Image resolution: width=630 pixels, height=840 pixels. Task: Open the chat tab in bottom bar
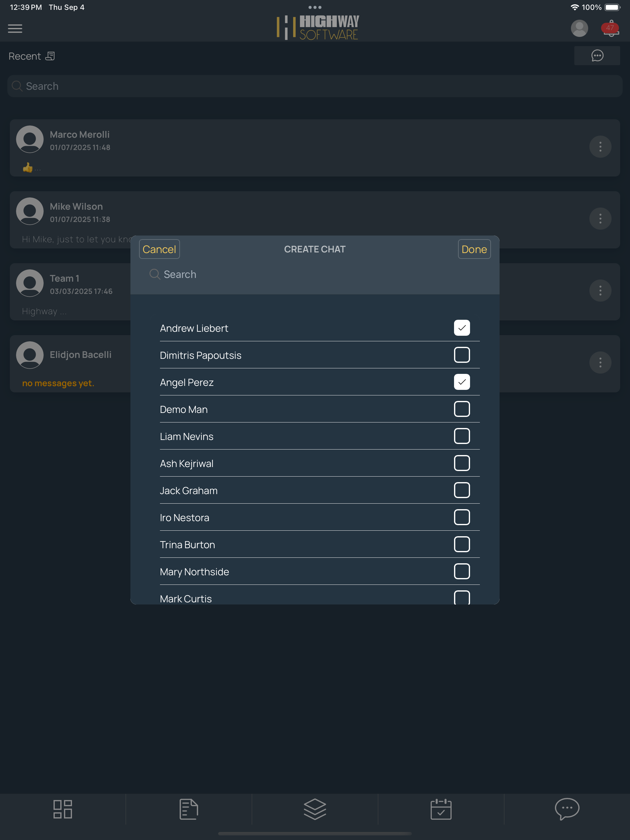point(567,809)
